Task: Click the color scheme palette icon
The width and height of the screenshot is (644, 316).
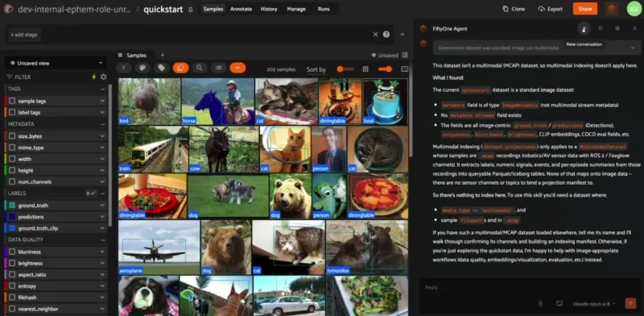Action: [x=142, y=68]
